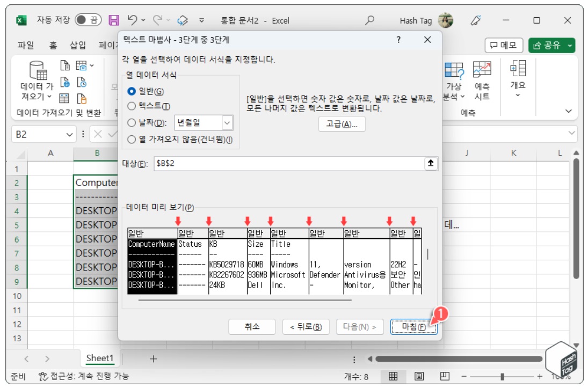
Task: Select the 일반 column data format radio
Action: tap(132, 91)
